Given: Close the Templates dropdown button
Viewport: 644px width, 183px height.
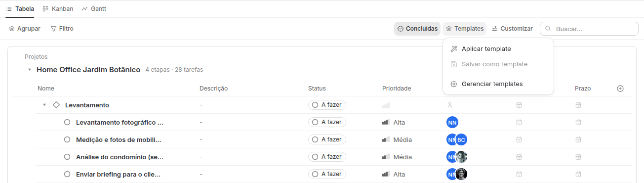Looking at the screenshot, I should (465, 29).
